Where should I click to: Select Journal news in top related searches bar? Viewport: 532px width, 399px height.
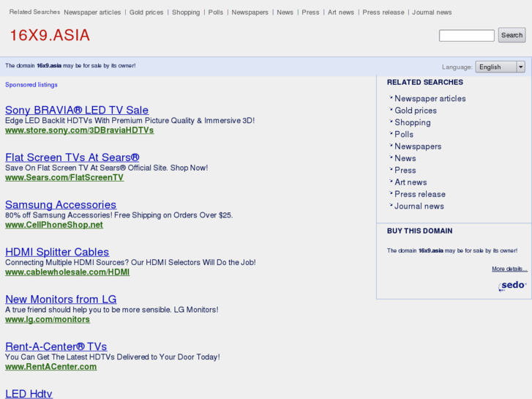pos(432,12)
